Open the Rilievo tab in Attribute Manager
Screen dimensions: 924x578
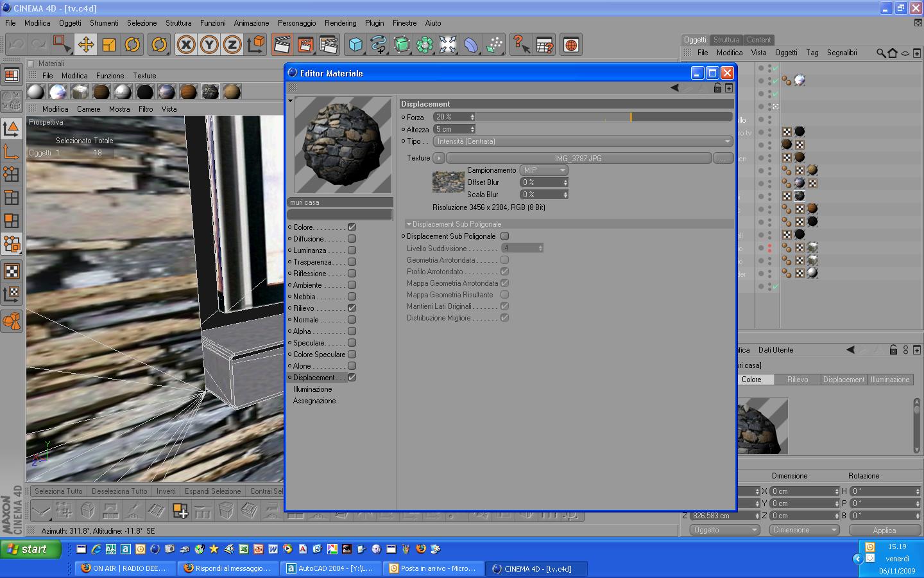coord(798,380)
